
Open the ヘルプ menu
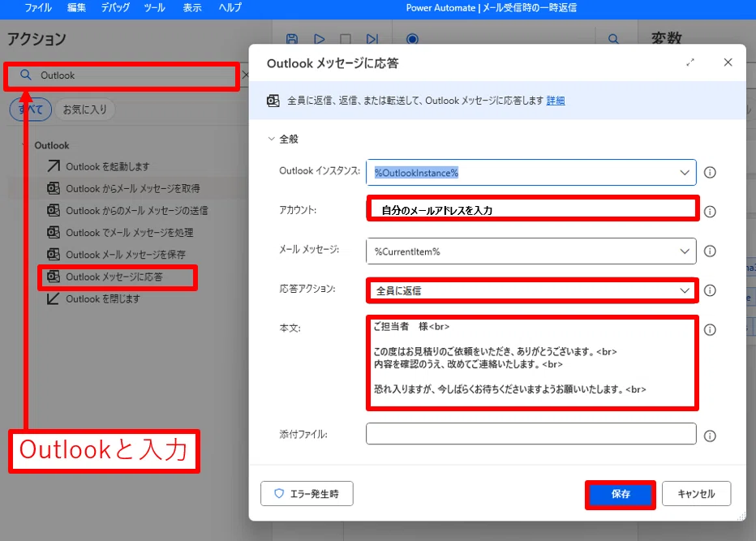(x=230, y=8)
